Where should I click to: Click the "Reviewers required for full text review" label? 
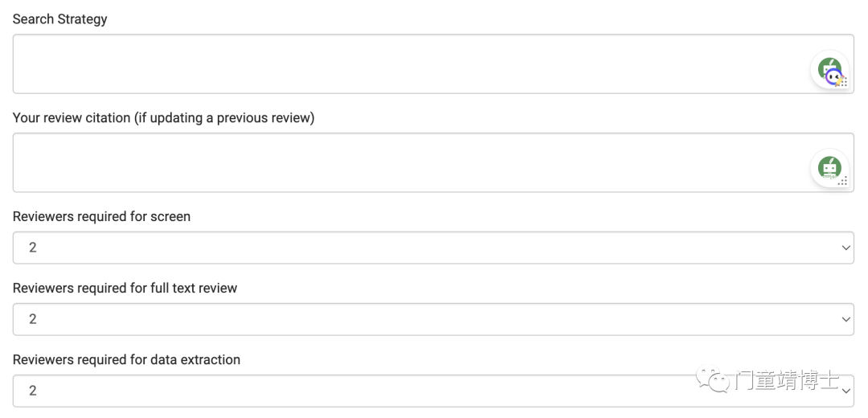pos(125,288)
